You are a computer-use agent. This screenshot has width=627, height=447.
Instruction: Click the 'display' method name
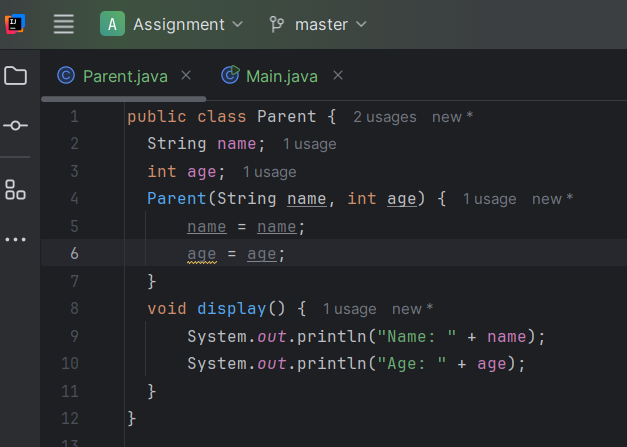pos(232,309)
